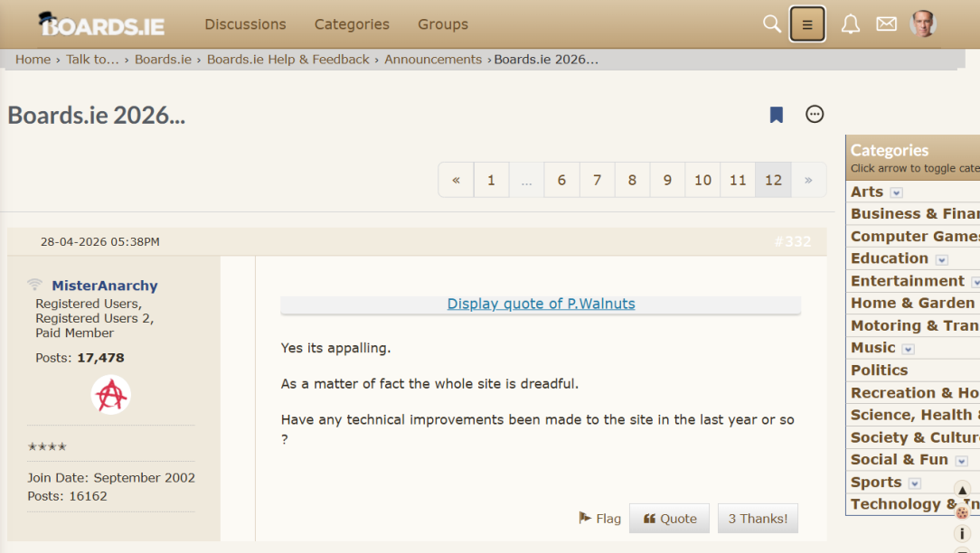The height and width of the screenshot is (553, 980).
Task: Open the Music category link
Action: point(873,348)
